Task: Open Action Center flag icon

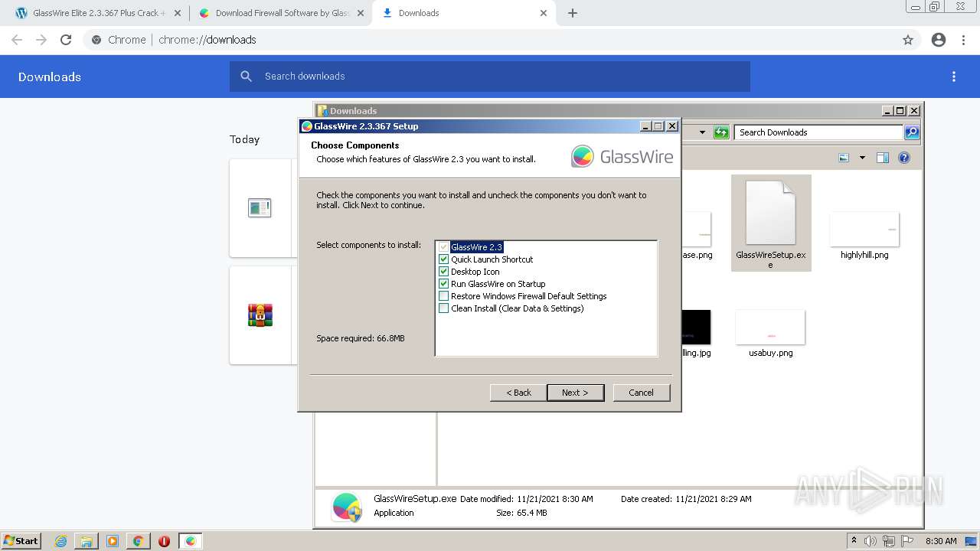Action: pos(907,541)
